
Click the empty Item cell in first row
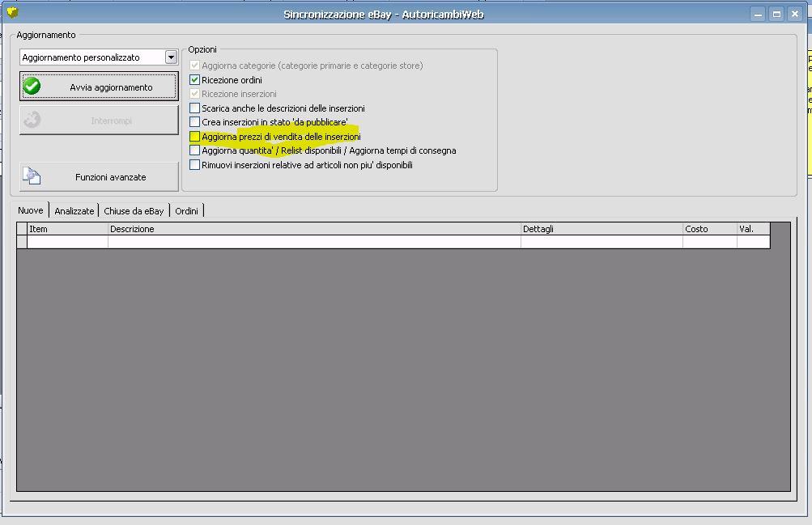pyautogui.click(x=67, y=242)
